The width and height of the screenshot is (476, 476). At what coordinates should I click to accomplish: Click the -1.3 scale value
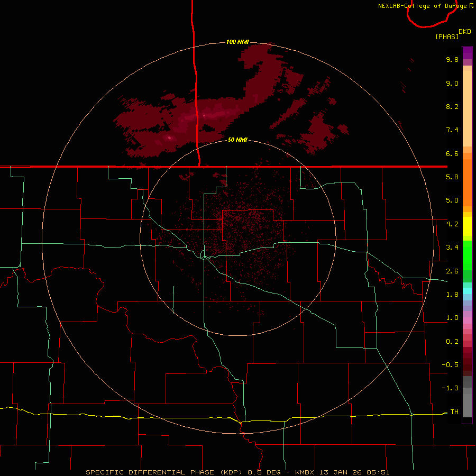(x=450, y=388)
